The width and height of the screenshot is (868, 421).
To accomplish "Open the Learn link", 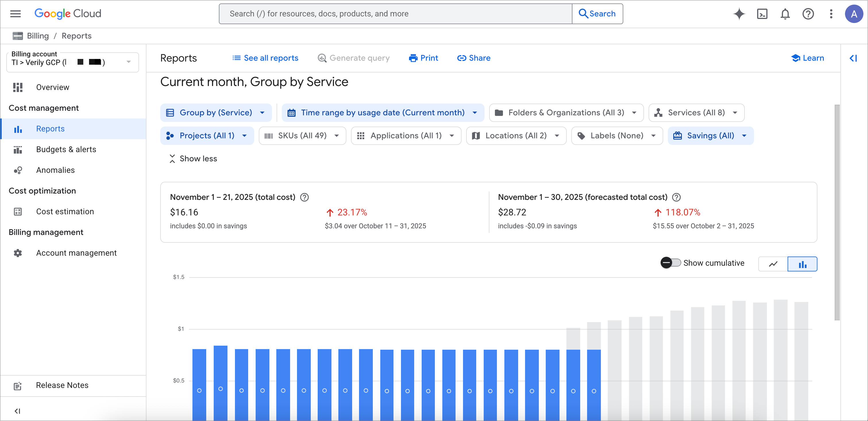I will point(808,58).
